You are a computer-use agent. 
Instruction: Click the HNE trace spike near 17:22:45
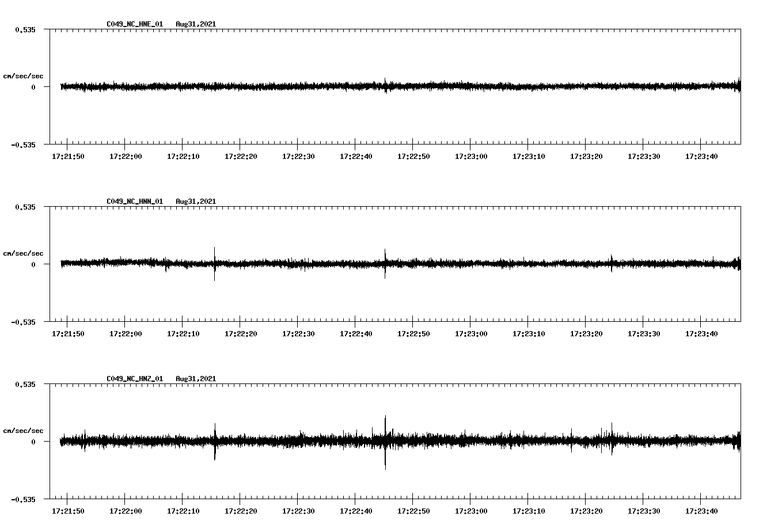[385, 86]
